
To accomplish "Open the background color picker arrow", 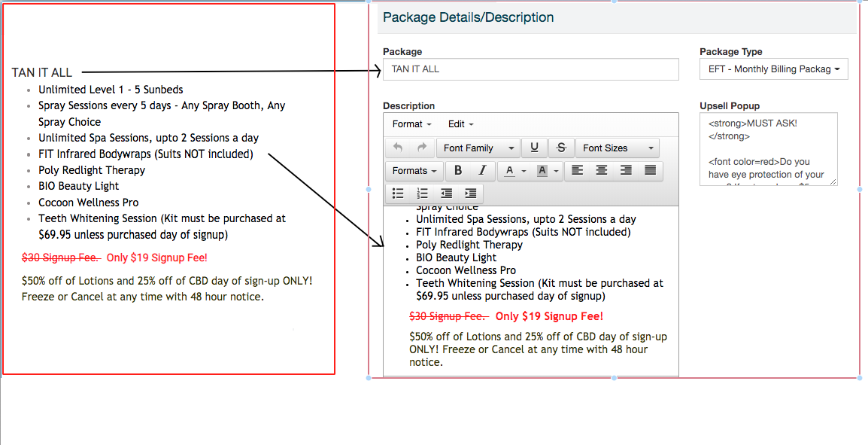I will pos(557,171).
